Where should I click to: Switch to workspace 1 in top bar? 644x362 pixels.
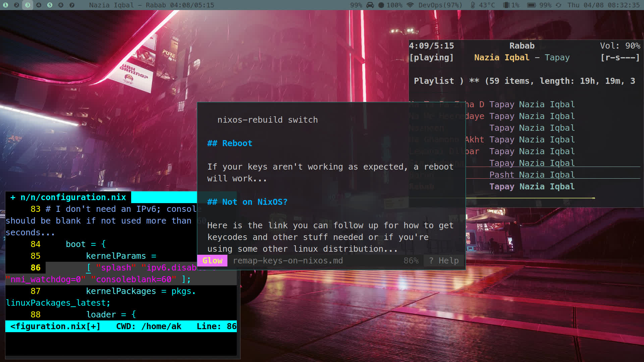pyautogui.click(x=5, y=5)
